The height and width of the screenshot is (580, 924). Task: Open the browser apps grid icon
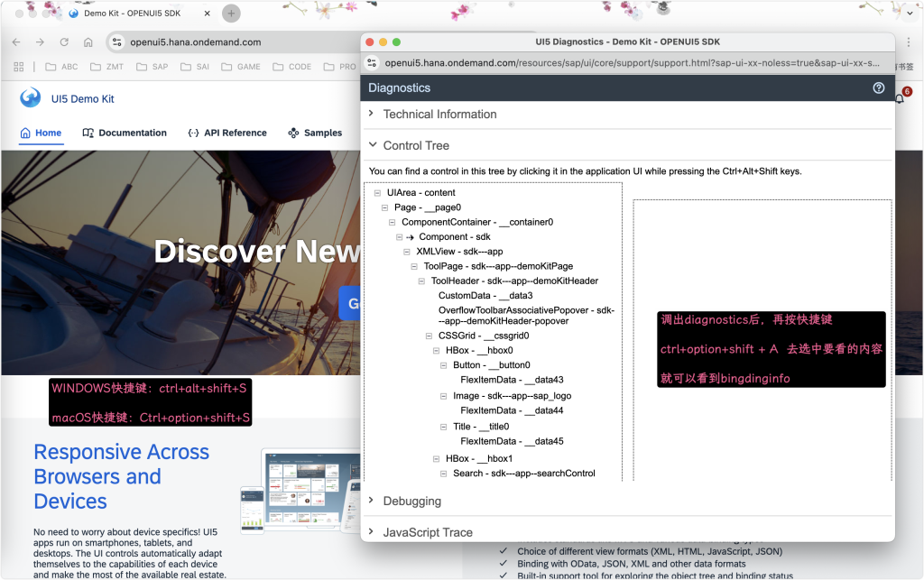[x=19, y=67]
